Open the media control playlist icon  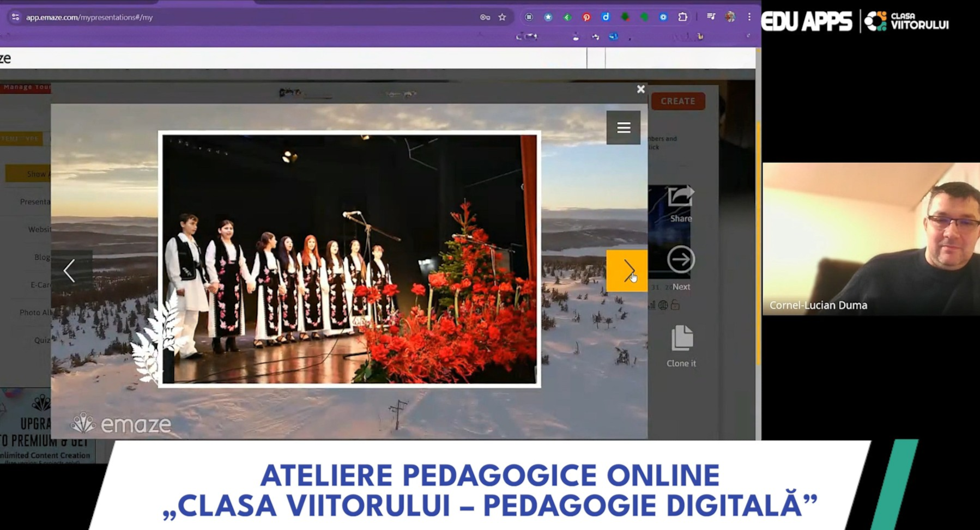pyautogui.click(x=711, y=17)
